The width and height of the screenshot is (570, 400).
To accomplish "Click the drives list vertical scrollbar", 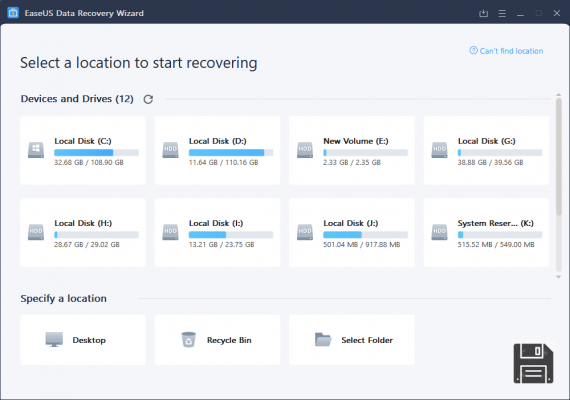I will [559, 156].
